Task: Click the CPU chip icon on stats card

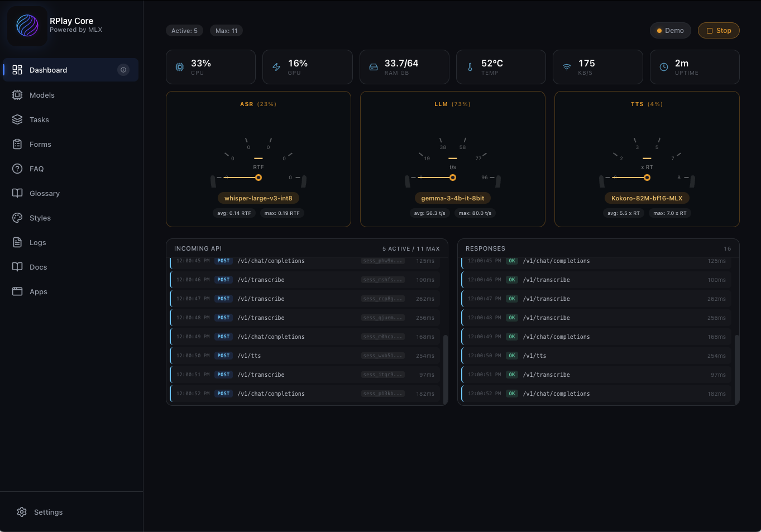Action: click(x=179, y=66)
